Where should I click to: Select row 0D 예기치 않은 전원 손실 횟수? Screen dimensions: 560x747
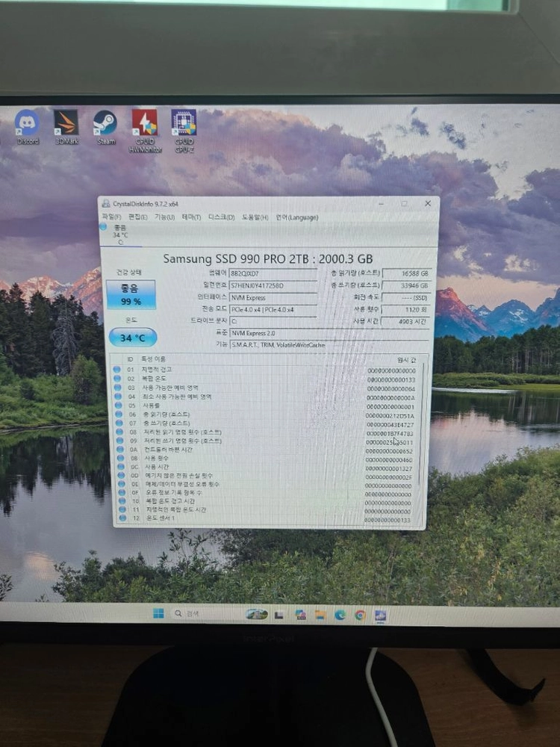tap(267, 475)
